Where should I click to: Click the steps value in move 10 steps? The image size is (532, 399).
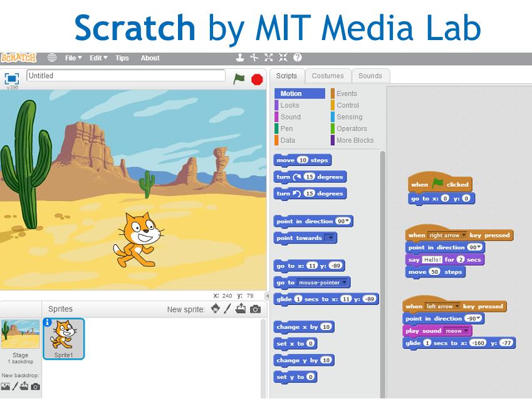point(302,160)
